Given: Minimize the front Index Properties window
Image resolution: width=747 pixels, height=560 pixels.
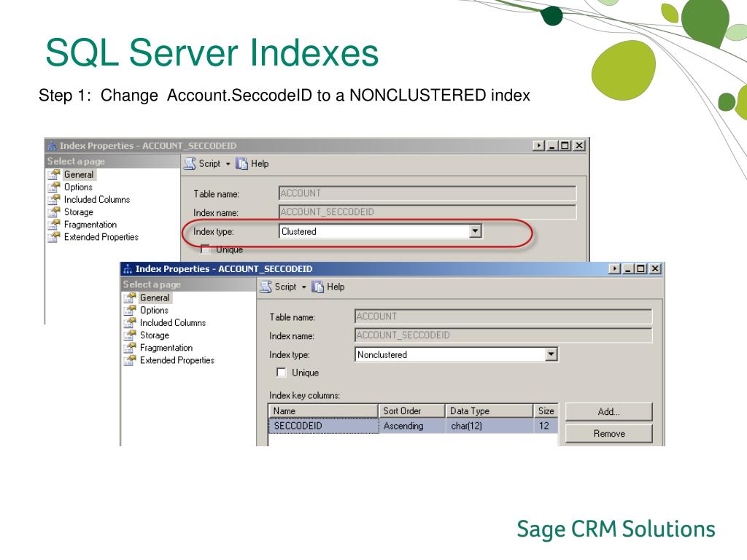Looking at the screenshot, I should click(x=628, y=268).
